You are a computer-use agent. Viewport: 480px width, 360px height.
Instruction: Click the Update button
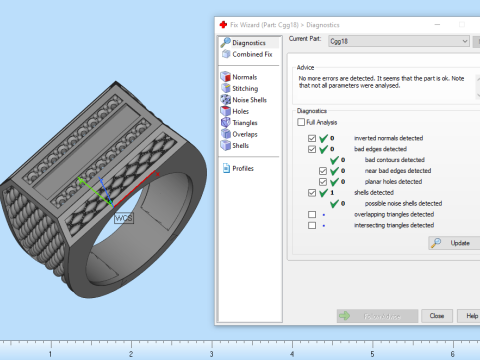(455, 243)
